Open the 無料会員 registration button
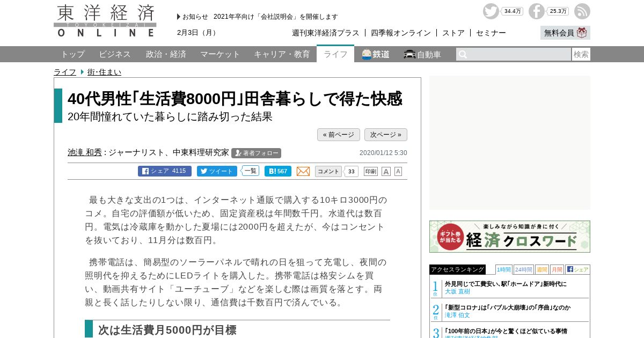The image size is (644, 338). (x=565, y=33)
